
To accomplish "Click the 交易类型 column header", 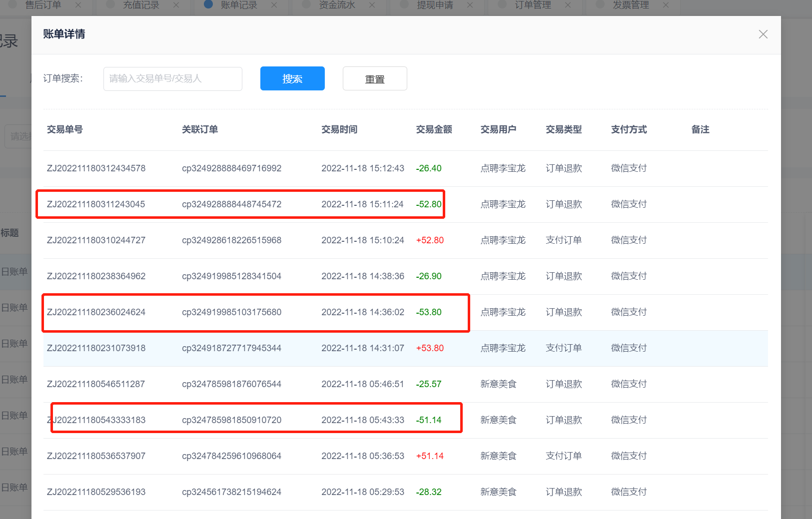I will 564,129.
